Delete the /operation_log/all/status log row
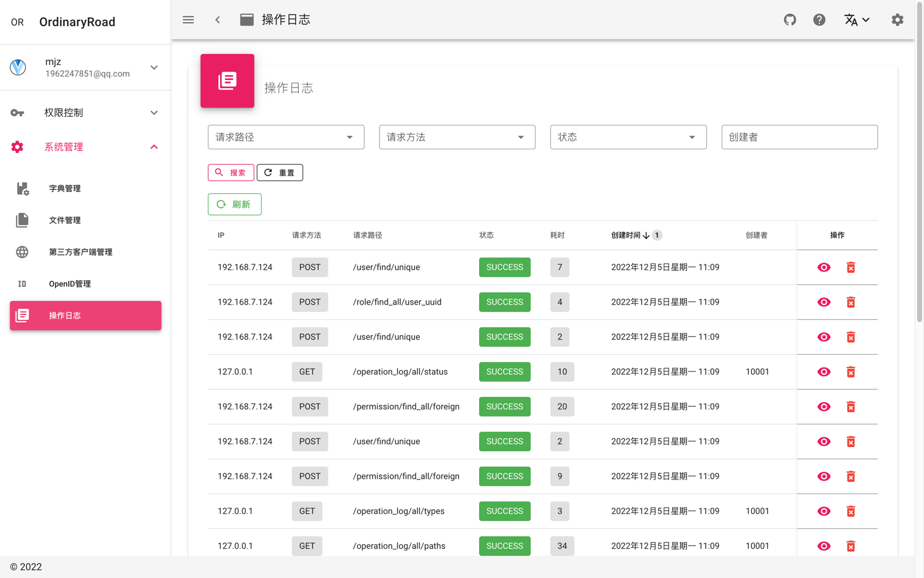924x578 pixels. click(x=851, y=372)
